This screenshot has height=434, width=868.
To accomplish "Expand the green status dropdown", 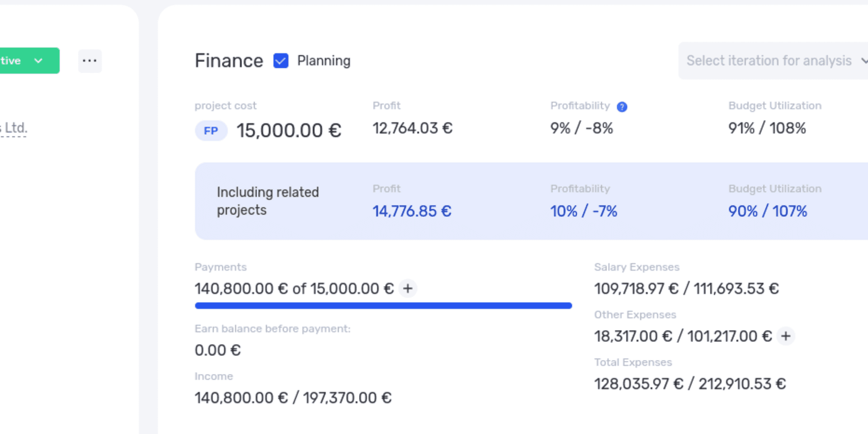I will coord(29,61).
